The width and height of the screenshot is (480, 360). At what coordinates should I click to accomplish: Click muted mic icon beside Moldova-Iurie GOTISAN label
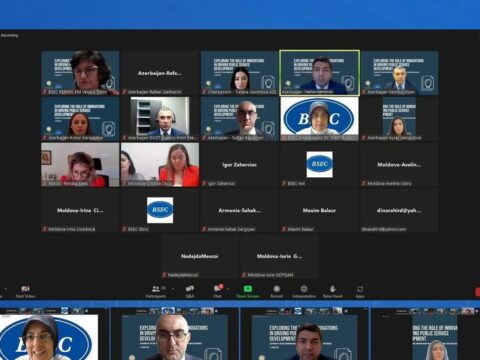coord(244,275)
